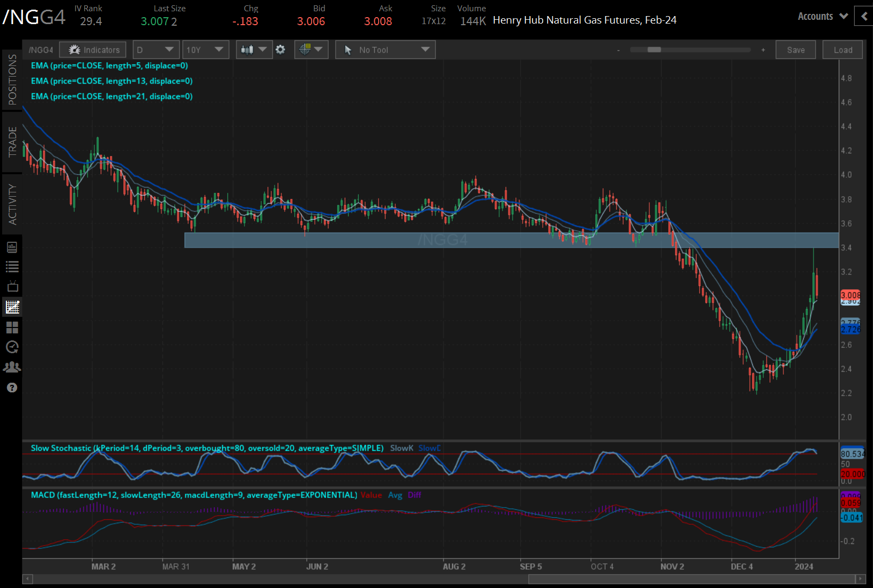This screenshot has height=588, width=873.
Task: Click the zoom-out minus beside the slider
Action: (x=618, y=50)
